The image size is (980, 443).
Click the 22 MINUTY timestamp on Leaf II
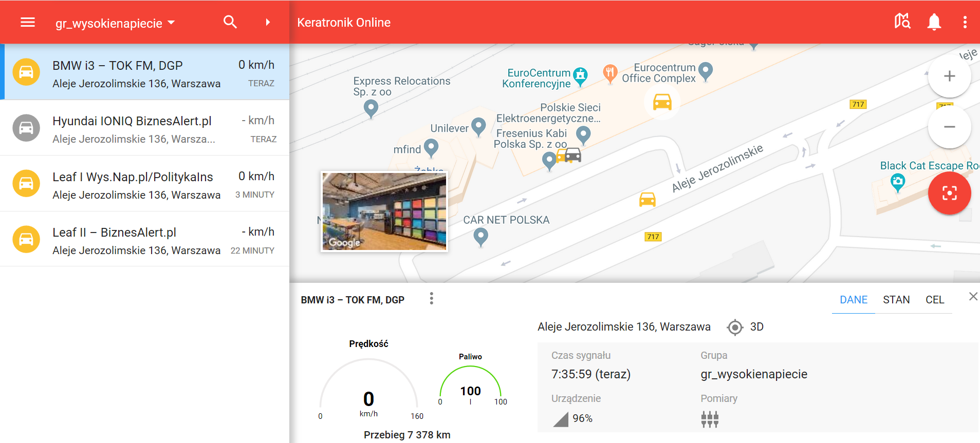252,251
